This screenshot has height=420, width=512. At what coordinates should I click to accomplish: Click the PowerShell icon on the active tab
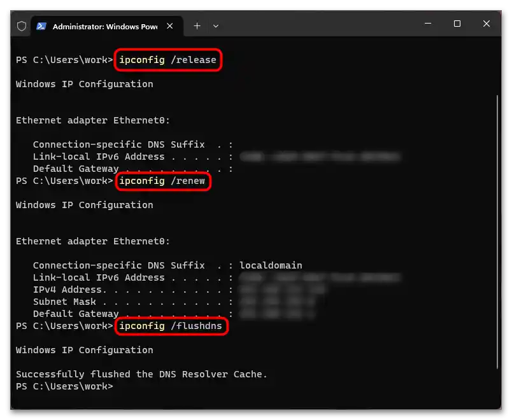[41, 26]
